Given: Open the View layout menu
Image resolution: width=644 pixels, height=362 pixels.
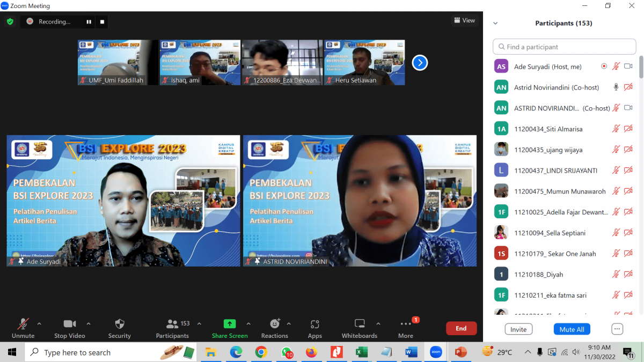Looking at the screenshot, I should [x=464, y=20].
